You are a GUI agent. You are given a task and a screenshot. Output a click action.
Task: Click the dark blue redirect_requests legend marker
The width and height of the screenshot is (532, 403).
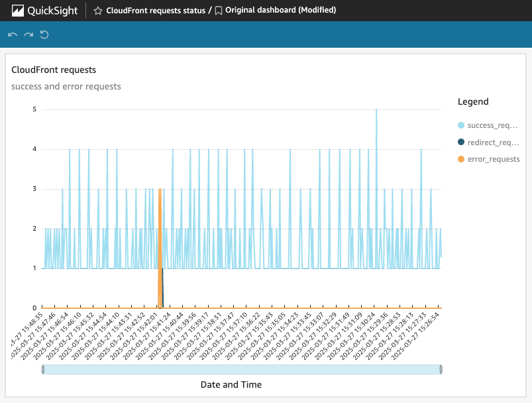coord(462,142)
